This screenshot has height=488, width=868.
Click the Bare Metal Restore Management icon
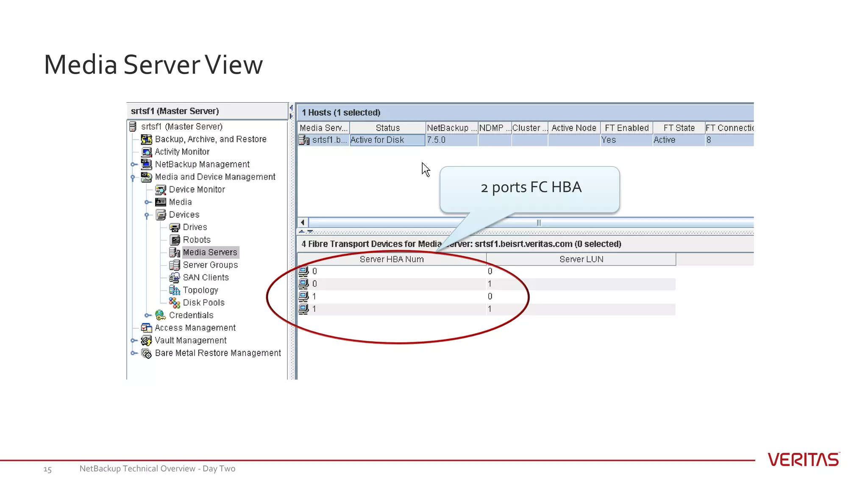pos(147,353)
